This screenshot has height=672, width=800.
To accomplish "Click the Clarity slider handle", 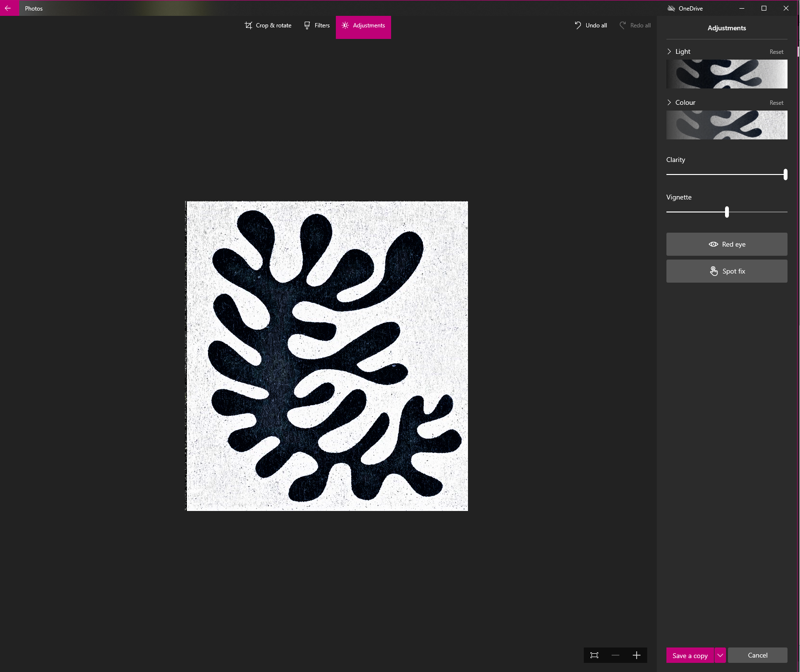I will pyautogui.click(x=785, y=174).
